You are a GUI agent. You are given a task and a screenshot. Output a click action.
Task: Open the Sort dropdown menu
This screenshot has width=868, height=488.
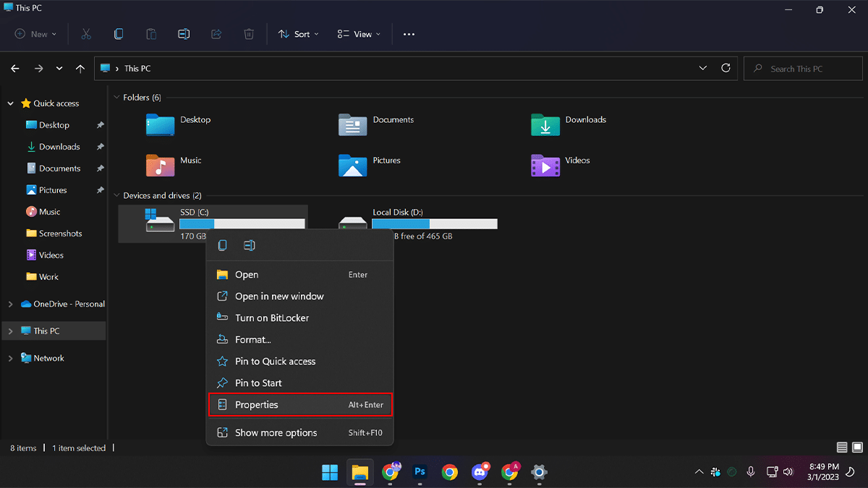tap(298, 34)
